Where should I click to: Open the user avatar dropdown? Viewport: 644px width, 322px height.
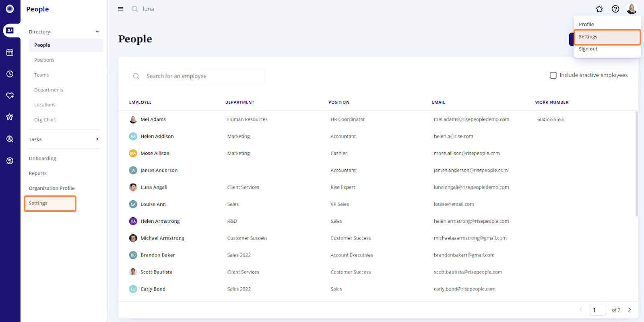coord(632,9)
